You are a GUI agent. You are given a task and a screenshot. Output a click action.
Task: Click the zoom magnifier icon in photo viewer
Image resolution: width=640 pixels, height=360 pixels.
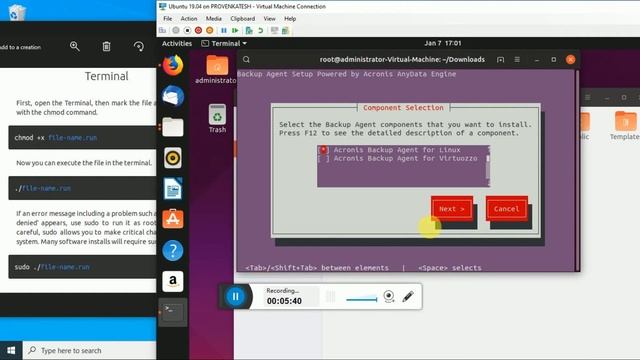click(75, 46)
